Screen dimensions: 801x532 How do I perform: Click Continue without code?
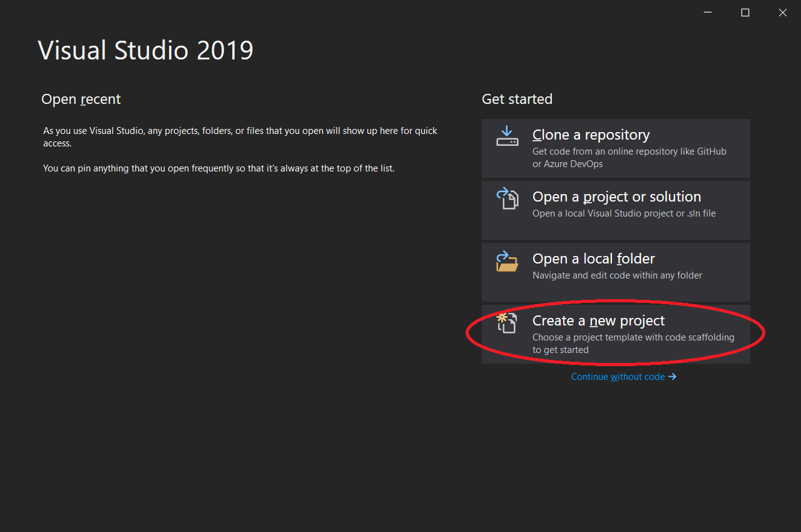tap(619, 376)
